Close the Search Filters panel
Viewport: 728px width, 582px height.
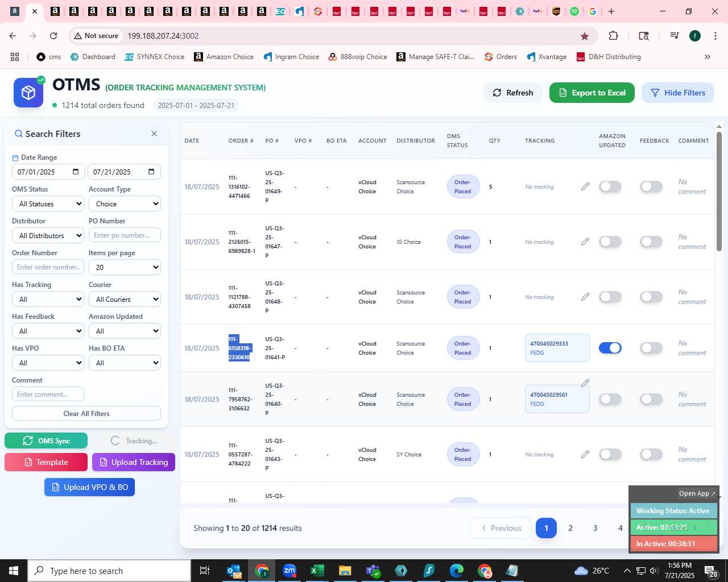[154, 134]
